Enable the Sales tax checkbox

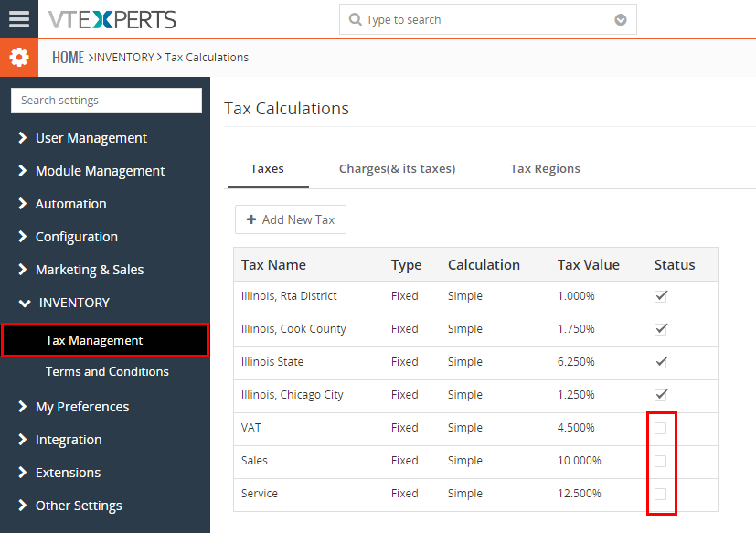[661, 461]
